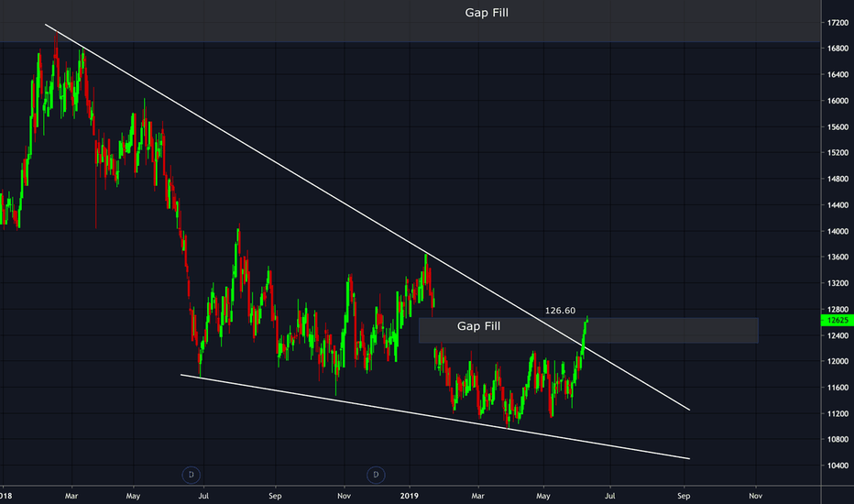The image size is (854, 504).
Task: Click the 13200 price scale label
Action: tap(838, 283)
